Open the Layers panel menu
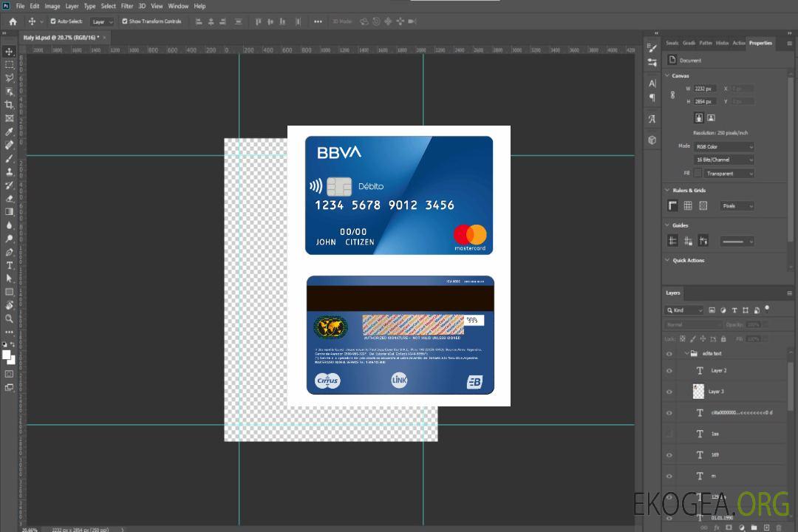 789,293
